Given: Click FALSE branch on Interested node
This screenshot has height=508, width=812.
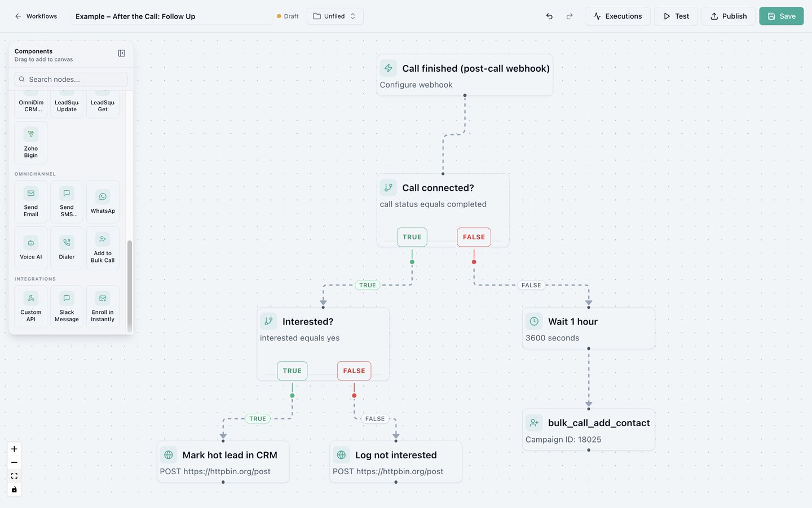Looking at the screenshot, I should point(354,371).
